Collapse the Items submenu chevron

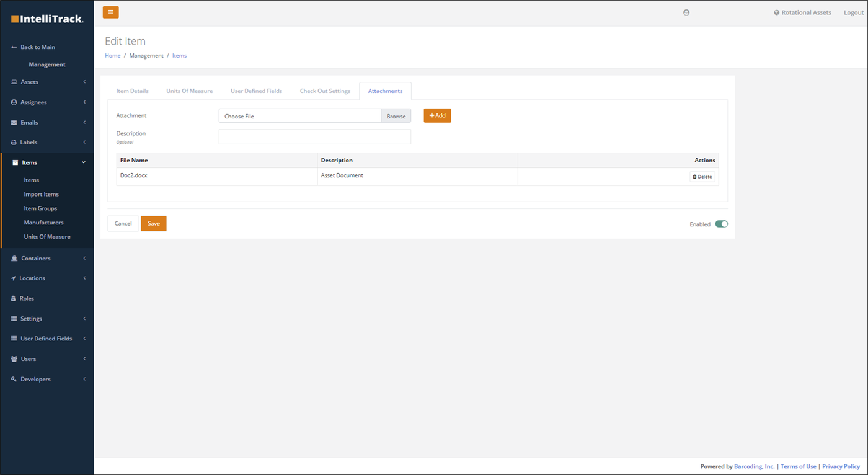tap(84, 162)
